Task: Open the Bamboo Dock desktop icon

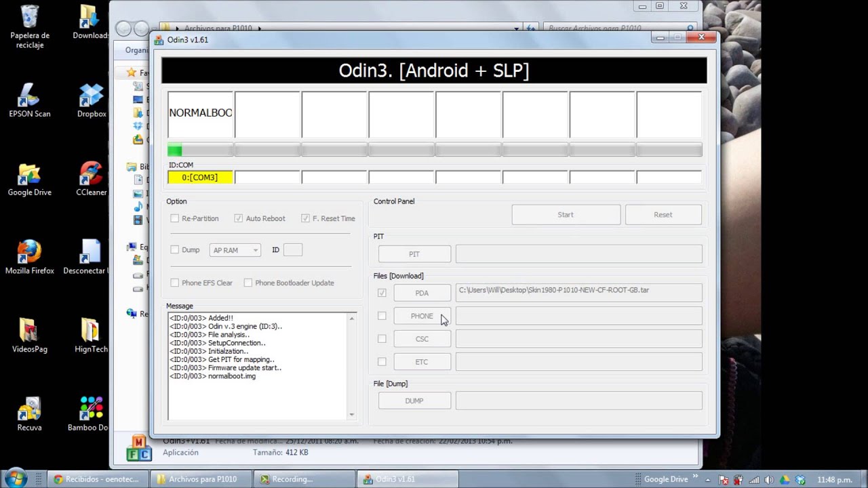Action: point(89,414)
